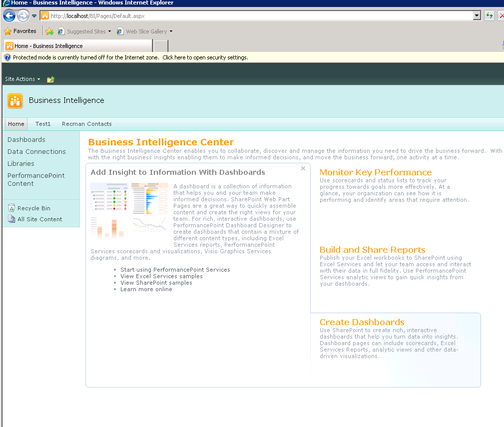Select the Home - Business Intelligence browser tab
Screen dimensions: 504x427
click(x=78, y=46)
